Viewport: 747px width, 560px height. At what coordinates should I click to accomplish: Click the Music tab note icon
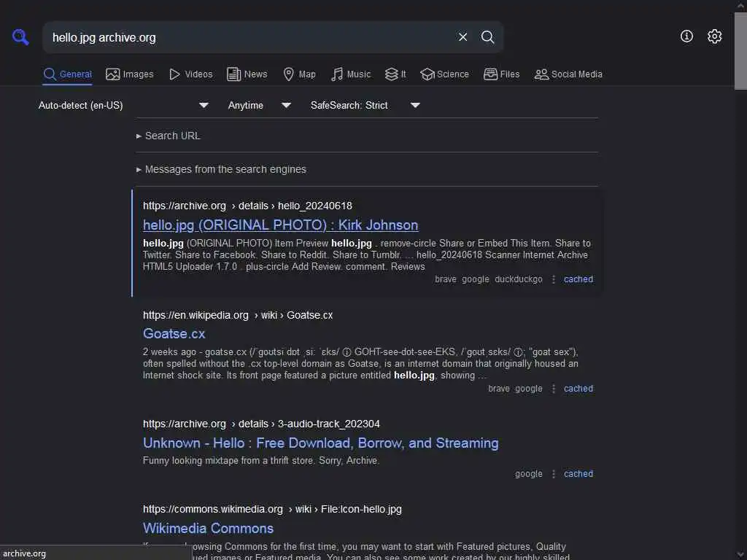337,74
